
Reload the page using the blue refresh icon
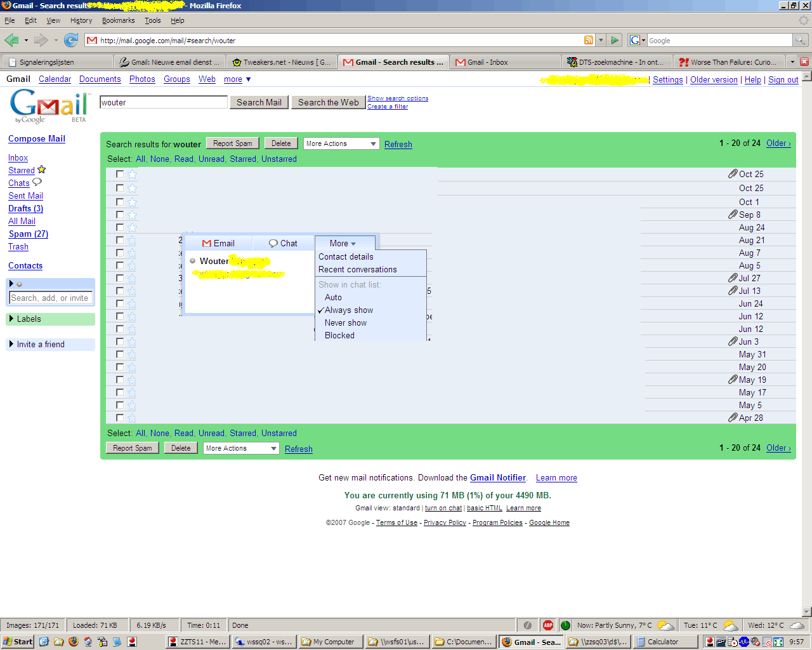coord(71,41)
